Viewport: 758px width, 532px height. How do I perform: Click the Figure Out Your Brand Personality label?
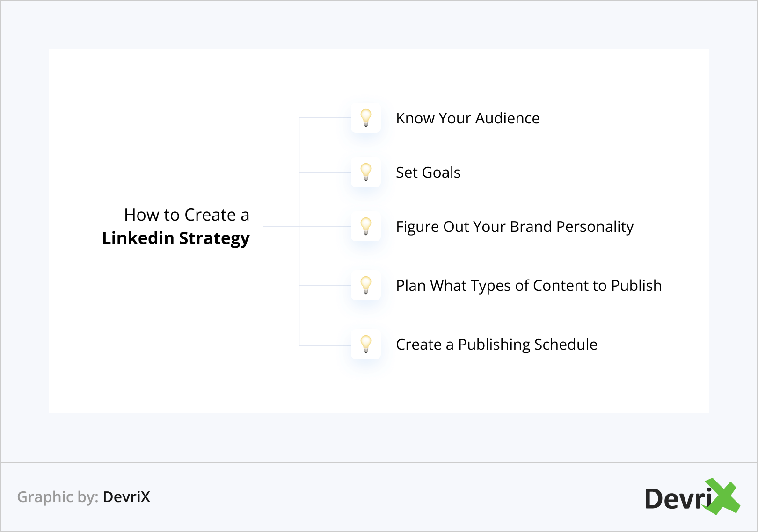pyautogui.click(x=514, y=227)
